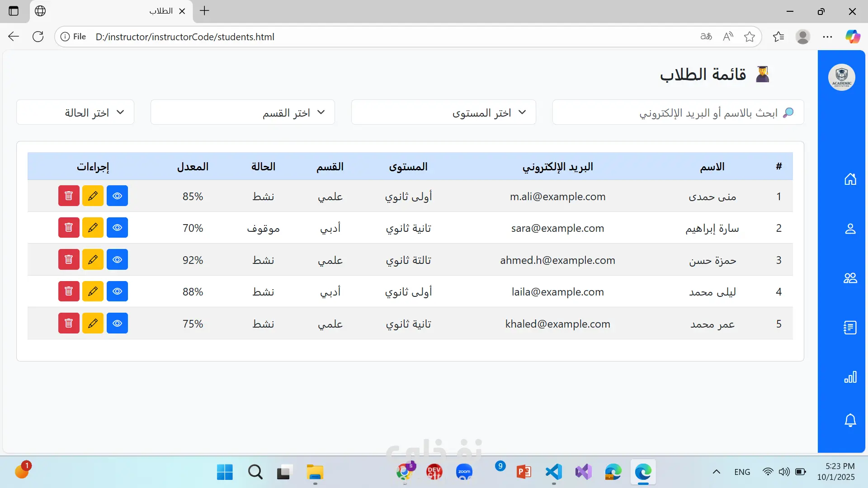Open the bar chart statistics icon

[x=850, y=377]
